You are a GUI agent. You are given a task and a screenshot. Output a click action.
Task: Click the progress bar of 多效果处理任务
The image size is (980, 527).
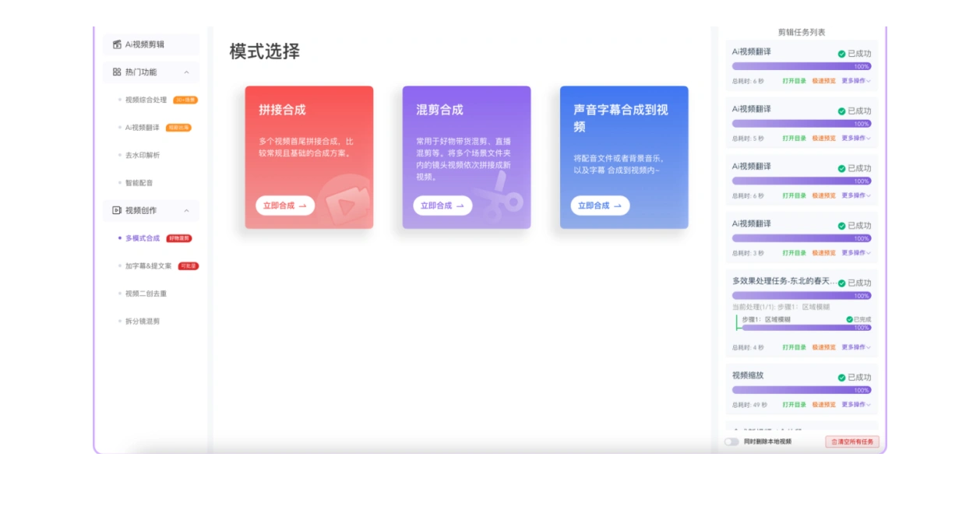(801, 296)
